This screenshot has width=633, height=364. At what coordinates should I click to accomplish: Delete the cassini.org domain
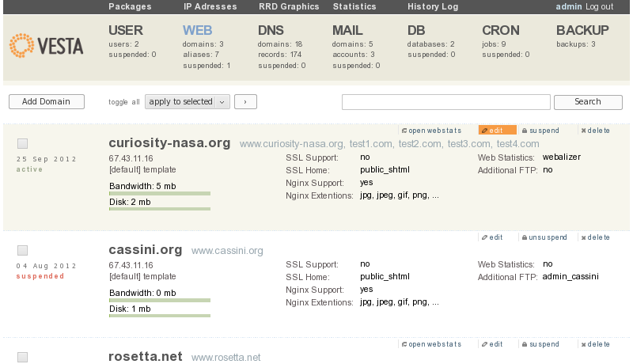tap(595, 237)
